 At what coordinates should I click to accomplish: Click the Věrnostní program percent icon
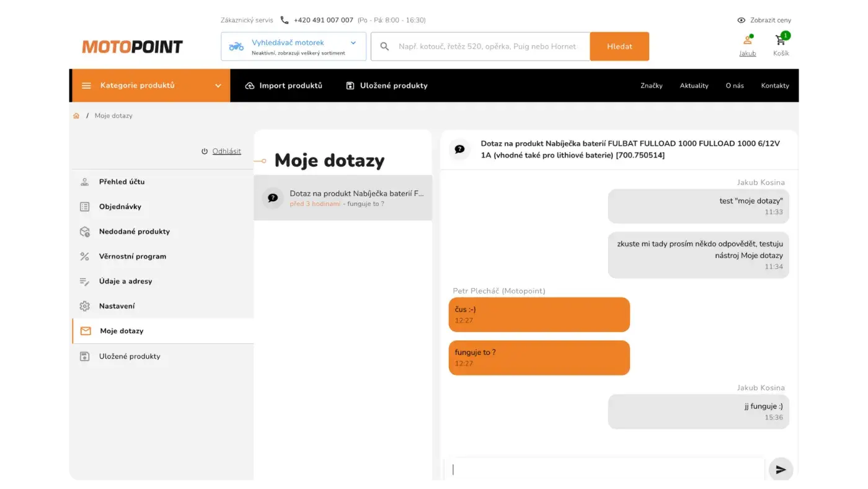(x=85, y=256)
